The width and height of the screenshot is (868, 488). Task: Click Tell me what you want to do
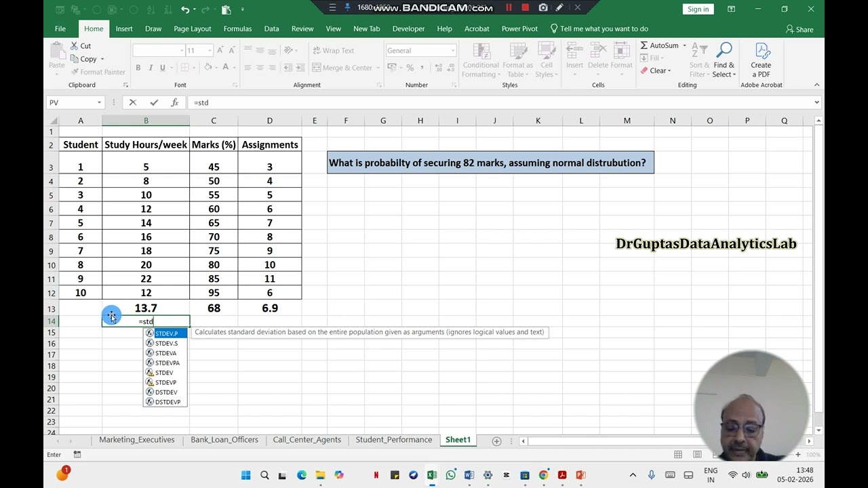point(599,28)
